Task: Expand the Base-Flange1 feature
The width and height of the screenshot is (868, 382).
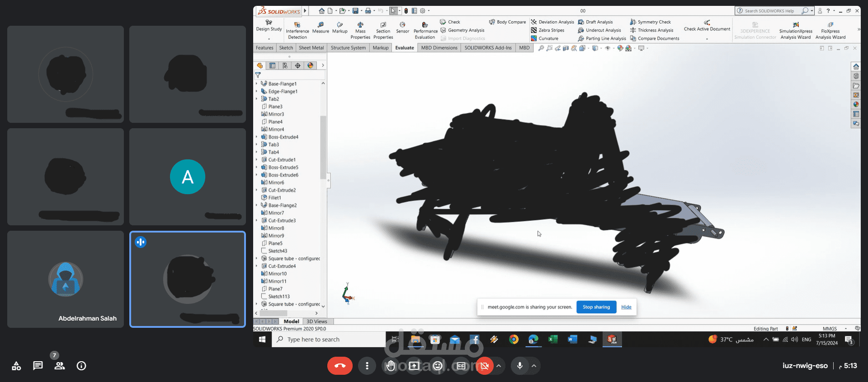Action: (256, 84)
